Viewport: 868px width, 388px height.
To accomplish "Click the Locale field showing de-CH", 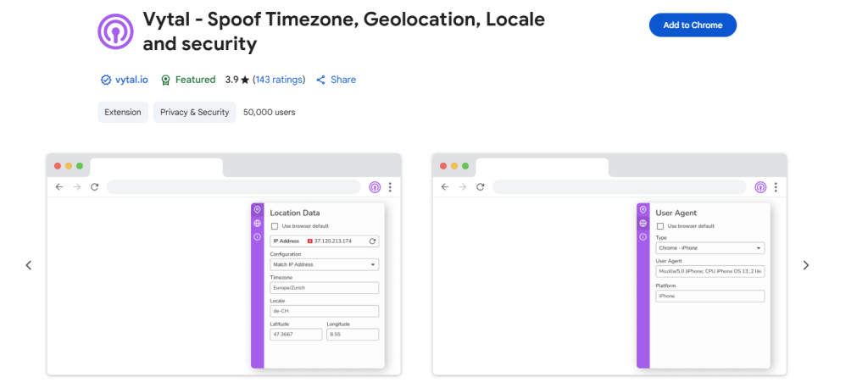I will (x=325, y=311).
